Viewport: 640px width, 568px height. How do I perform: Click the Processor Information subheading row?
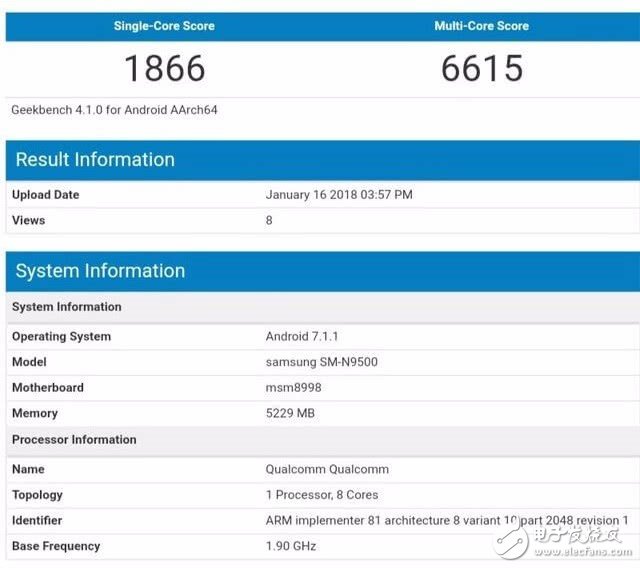pos(74,440)
